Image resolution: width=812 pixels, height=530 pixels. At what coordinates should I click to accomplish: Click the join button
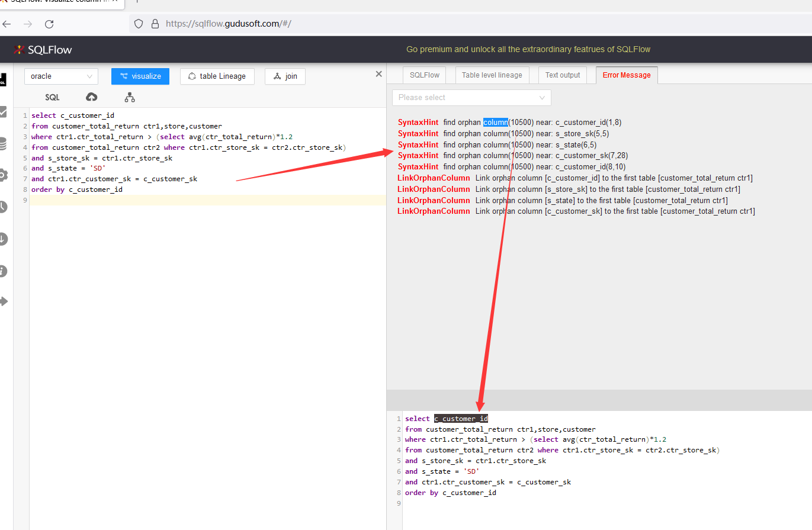(285, 76)
